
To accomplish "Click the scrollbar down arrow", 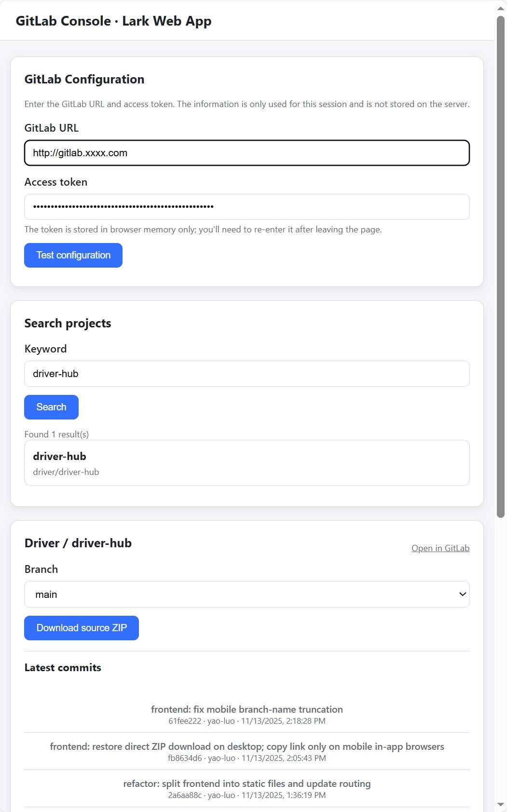I will point(501,805).
